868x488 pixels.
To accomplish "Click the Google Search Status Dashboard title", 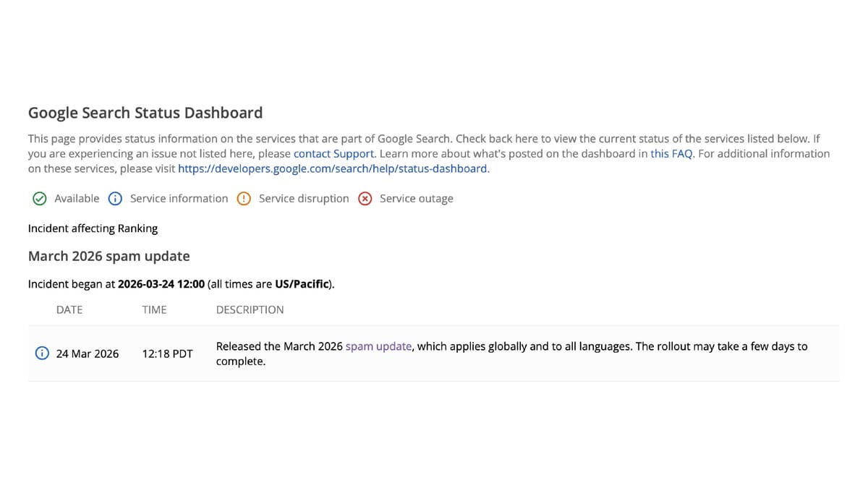I will [145, 113].
